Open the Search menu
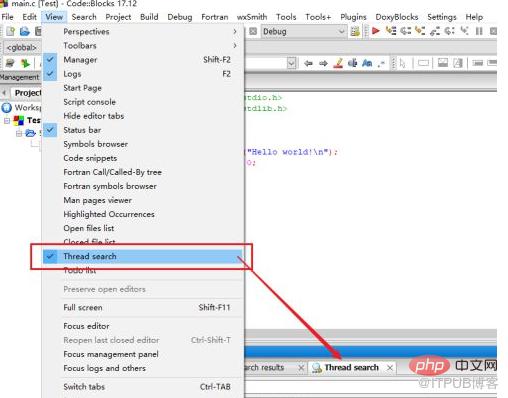Viewport: 508px width, 398px height. [84, 17]
